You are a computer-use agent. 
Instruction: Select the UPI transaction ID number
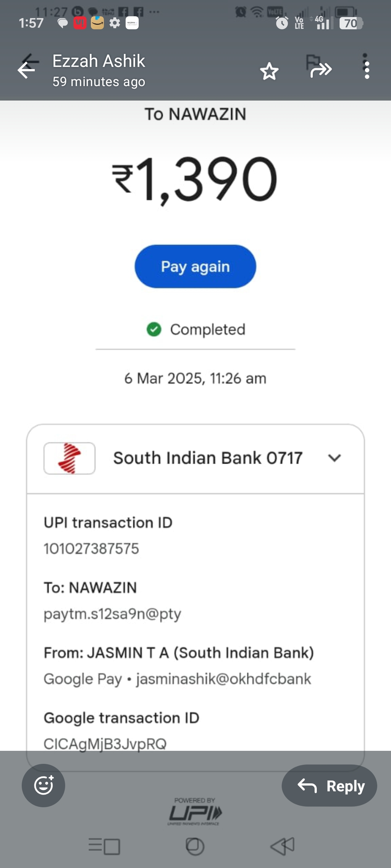click(x=91, y=549)
